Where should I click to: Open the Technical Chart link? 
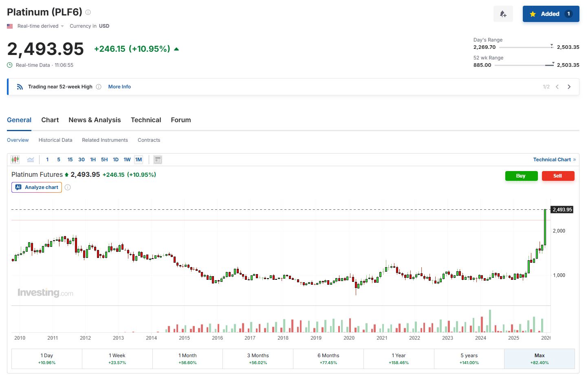point(555,160)
